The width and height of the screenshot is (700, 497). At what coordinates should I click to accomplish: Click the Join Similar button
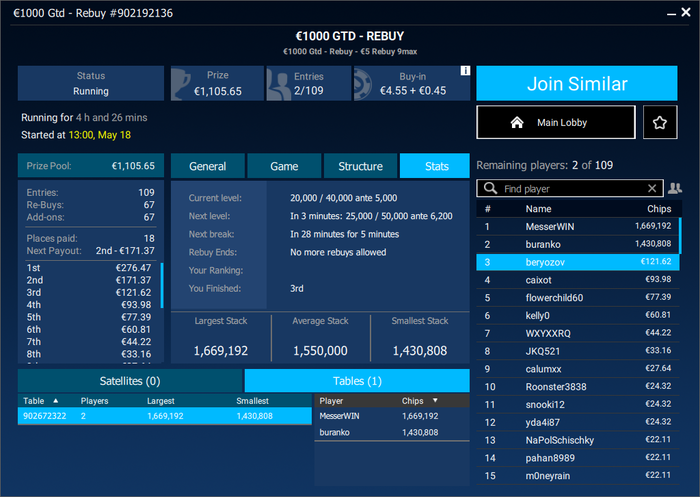point(577,84)
